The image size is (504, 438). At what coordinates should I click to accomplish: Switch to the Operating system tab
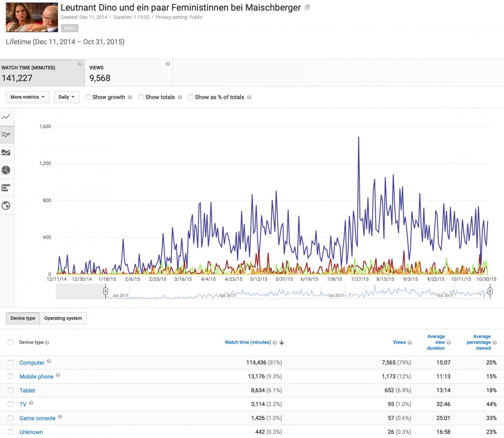click(63, 318)
